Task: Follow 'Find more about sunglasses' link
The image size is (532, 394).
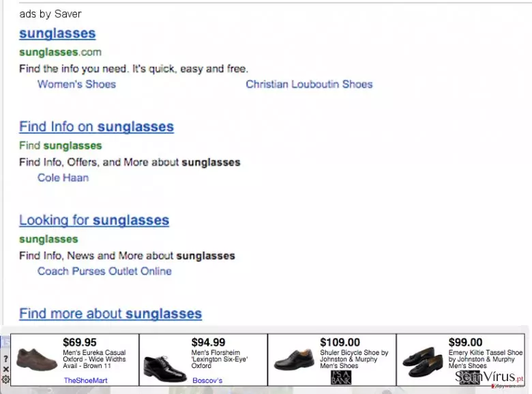Action: (110, 313)
